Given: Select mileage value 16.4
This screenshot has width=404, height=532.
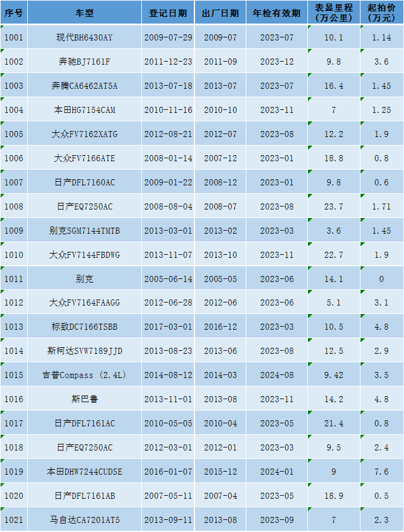Looking at the screenshot, I should [x=334, y=85].
